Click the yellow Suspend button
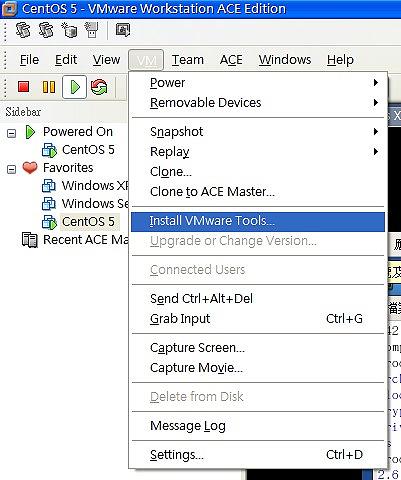 click(49, 87)
